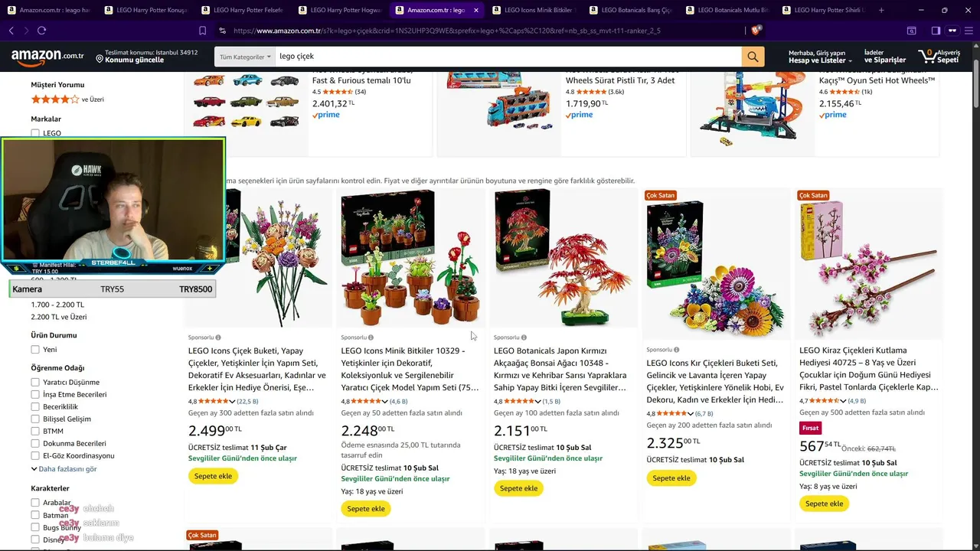Expand Daha fazlasını gör in Öğrenme Odağı

click(x=64, y=469)
